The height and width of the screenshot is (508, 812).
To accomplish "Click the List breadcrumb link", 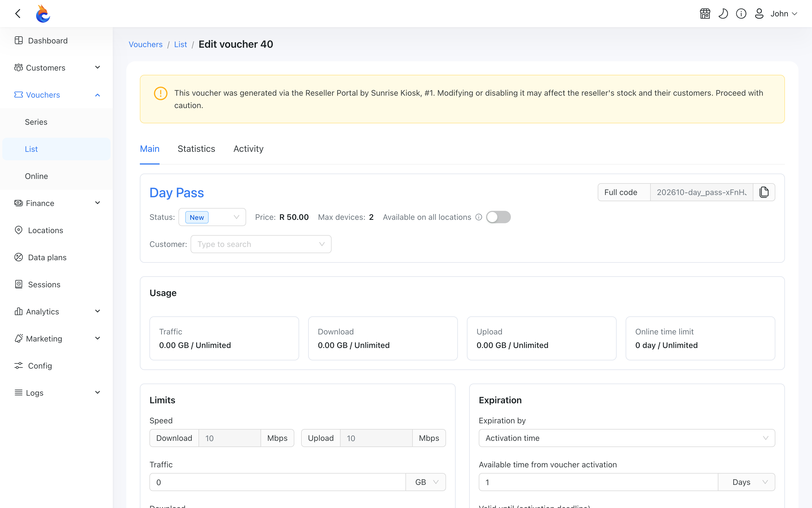I will 180,44.
